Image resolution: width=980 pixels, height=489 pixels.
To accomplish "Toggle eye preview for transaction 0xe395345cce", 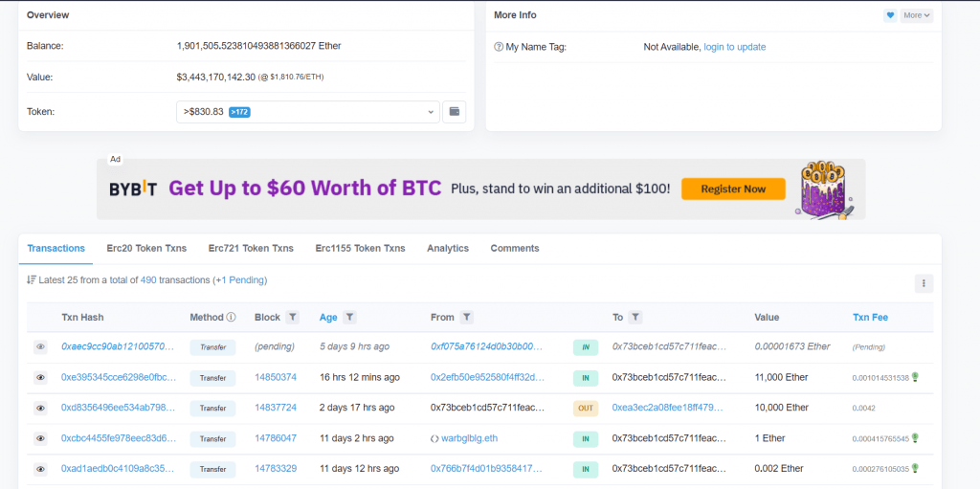I will (40, 378).
